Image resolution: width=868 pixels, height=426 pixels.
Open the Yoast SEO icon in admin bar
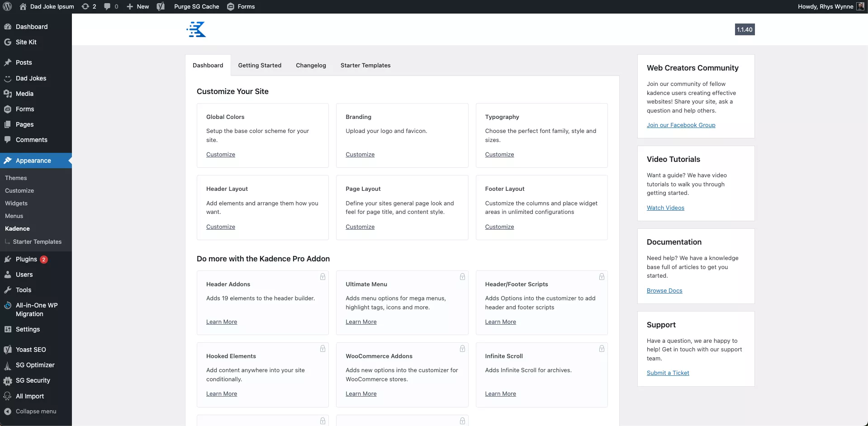point(161,6)
